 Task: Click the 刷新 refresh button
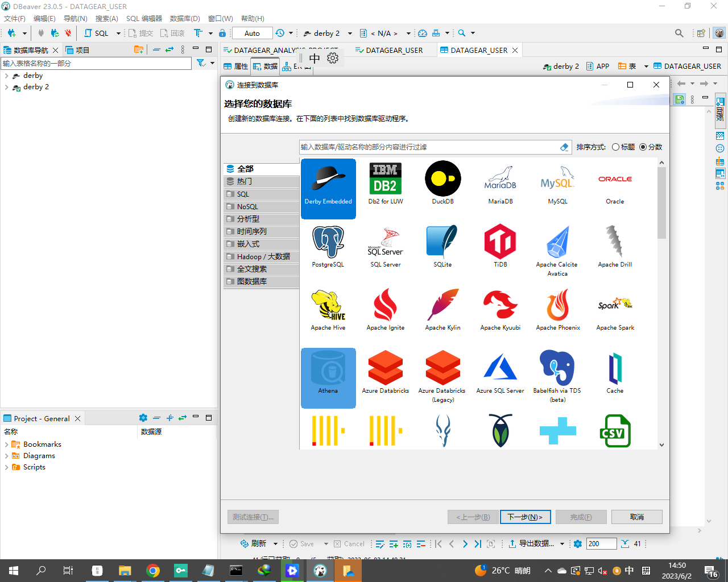(254, 544)
